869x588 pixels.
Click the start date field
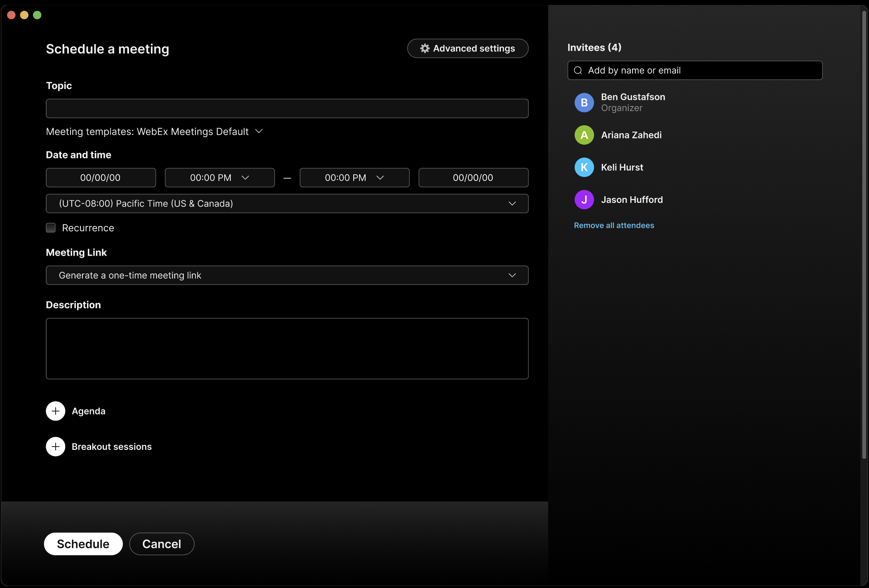101,178
